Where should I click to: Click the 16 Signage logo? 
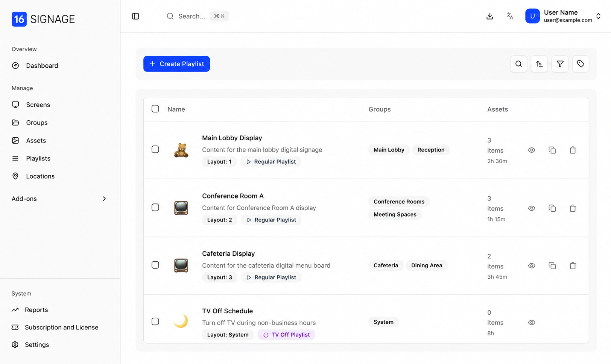[x=43, y=19]
